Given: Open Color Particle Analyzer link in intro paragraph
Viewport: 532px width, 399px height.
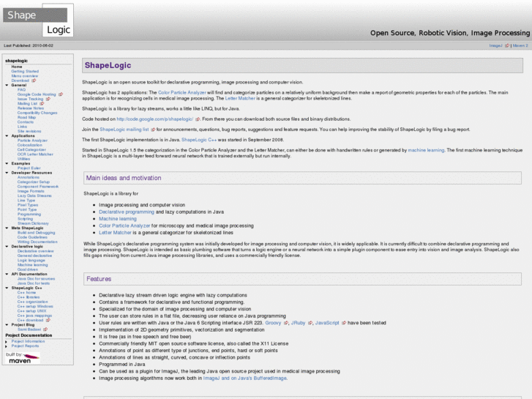Looking at the screenshot, I should click(182, 92).
